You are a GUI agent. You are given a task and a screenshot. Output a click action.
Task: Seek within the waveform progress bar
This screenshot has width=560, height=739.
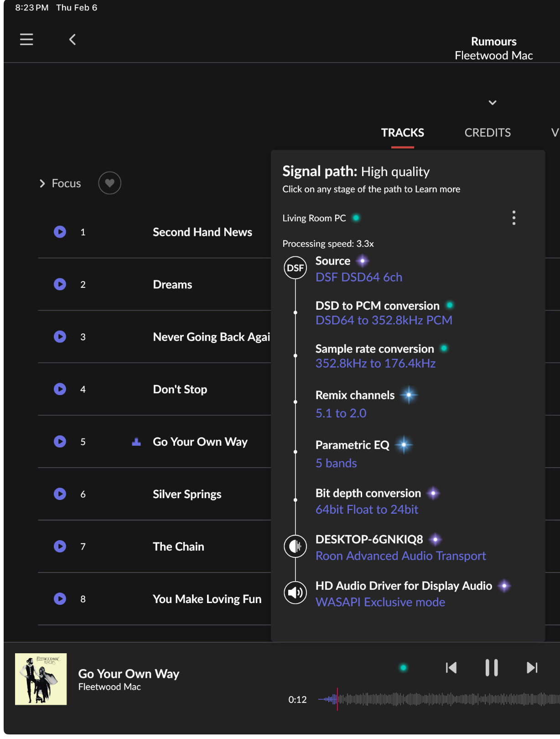[x=438, y=699]
